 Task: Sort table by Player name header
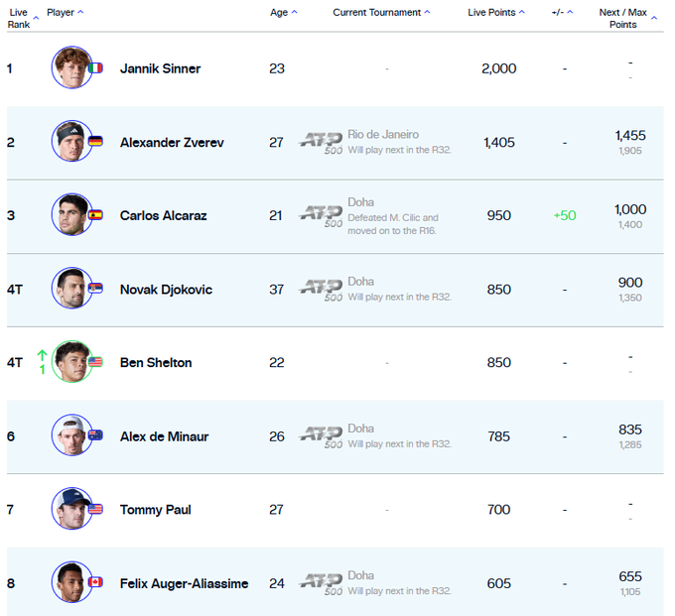(65, 12)
